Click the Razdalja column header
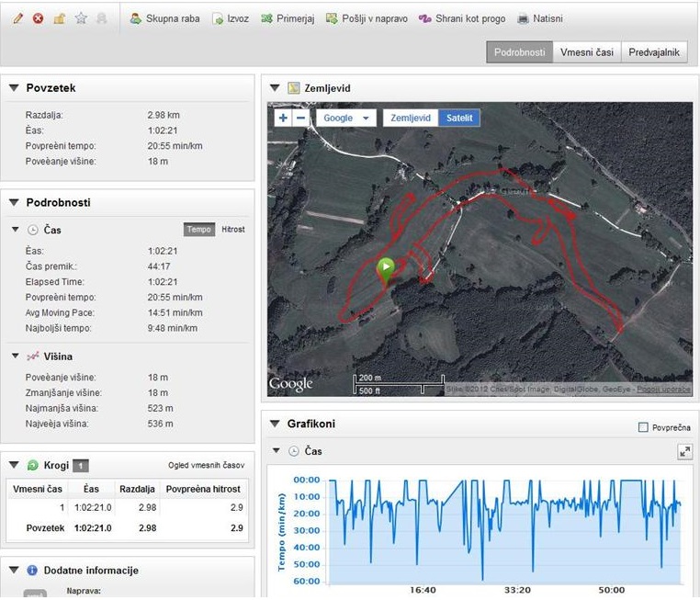 (x=137, y=489)
